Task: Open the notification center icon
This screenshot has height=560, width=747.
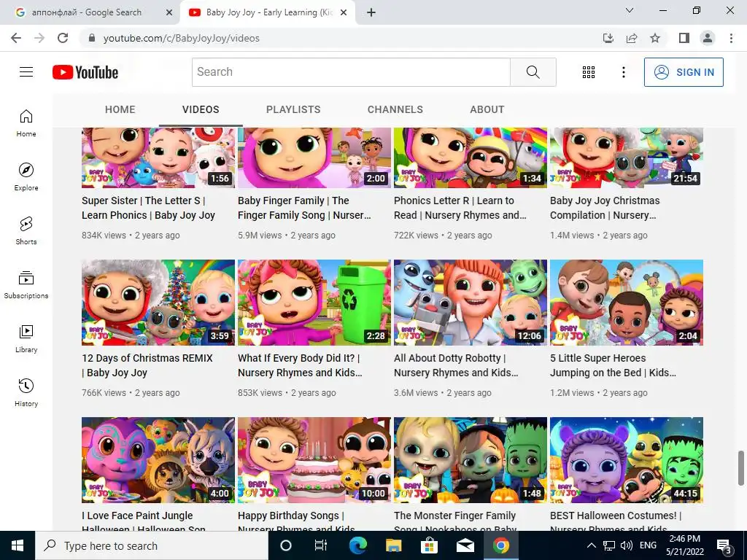Action: [x=724, y=545]
